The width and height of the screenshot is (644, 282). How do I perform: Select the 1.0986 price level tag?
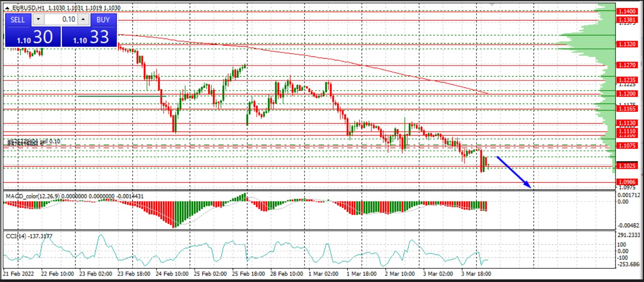628,182
